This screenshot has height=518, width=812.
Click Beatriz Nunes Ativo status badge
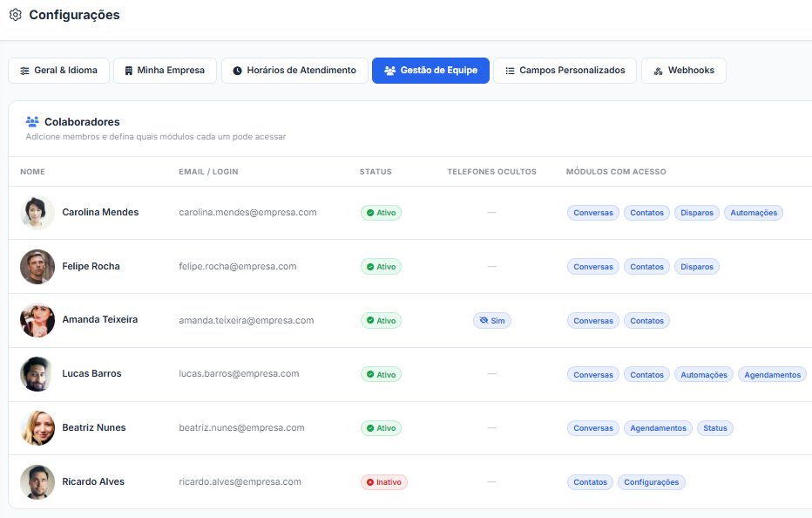381,428
